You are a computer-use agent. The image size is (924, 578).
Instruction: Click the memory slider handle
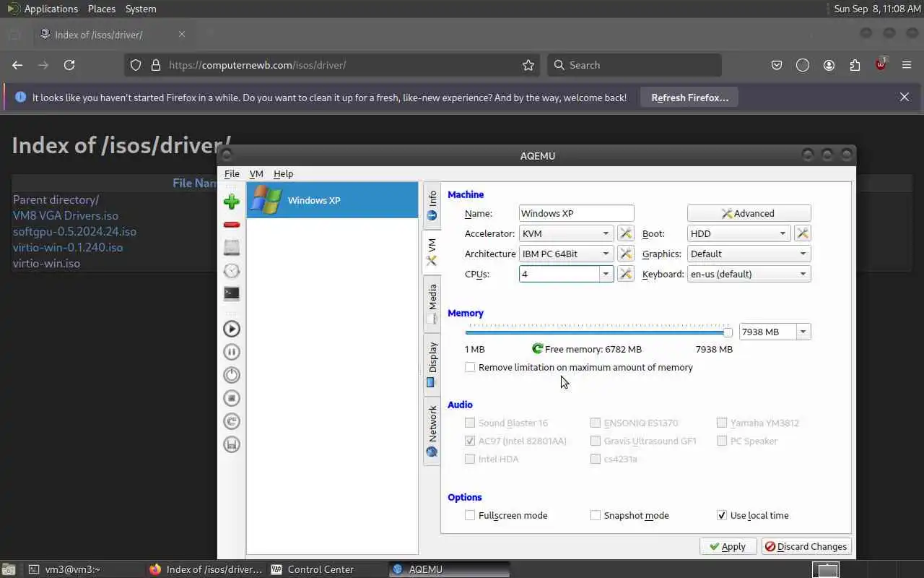[x=728, y=332]
